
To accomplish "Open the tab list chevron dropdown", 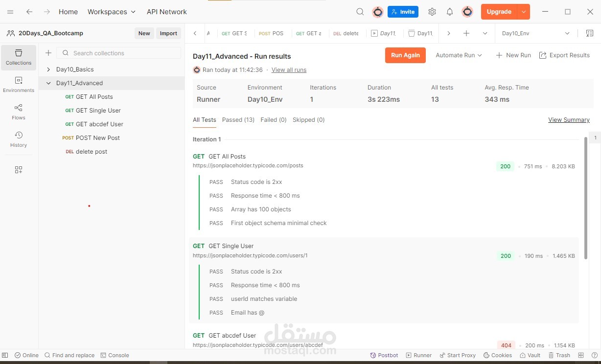I will point(485,33).
